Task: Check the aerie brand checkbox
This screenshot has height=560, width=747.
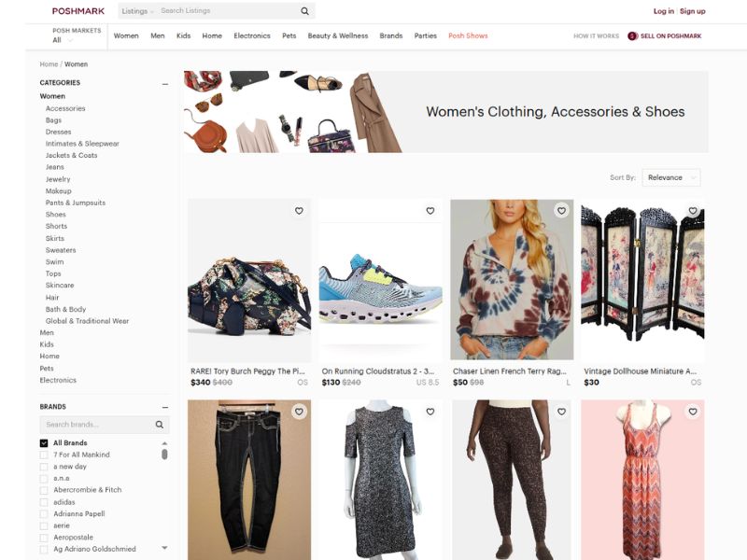Action: coord(44,525)
